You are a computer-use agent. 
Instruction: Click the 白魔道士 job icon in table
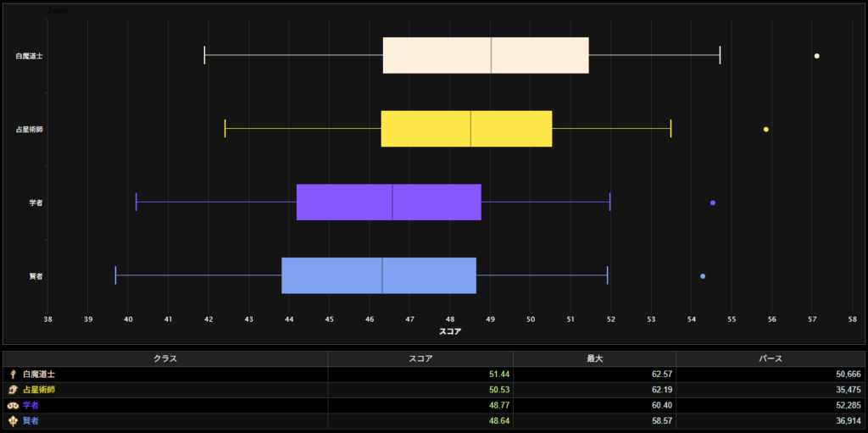pyautogui.click(x=13, y=374)
